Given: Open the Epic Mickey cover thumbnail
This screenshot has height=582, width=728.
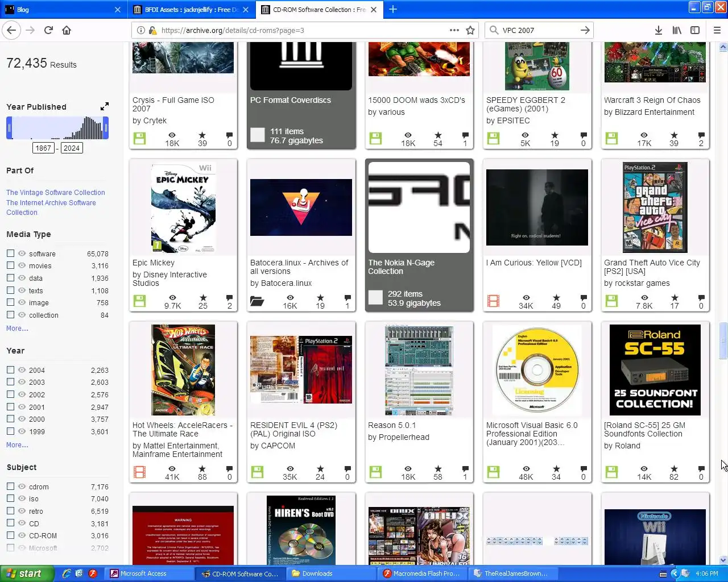Looking at the screenshot, I should [183, 207].
